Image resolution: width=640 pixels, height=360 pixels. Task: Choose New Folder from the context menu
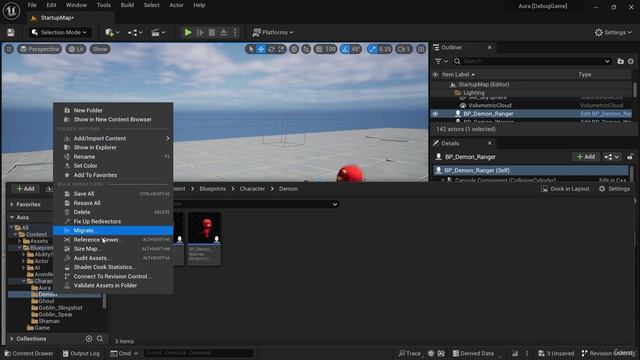113,110
